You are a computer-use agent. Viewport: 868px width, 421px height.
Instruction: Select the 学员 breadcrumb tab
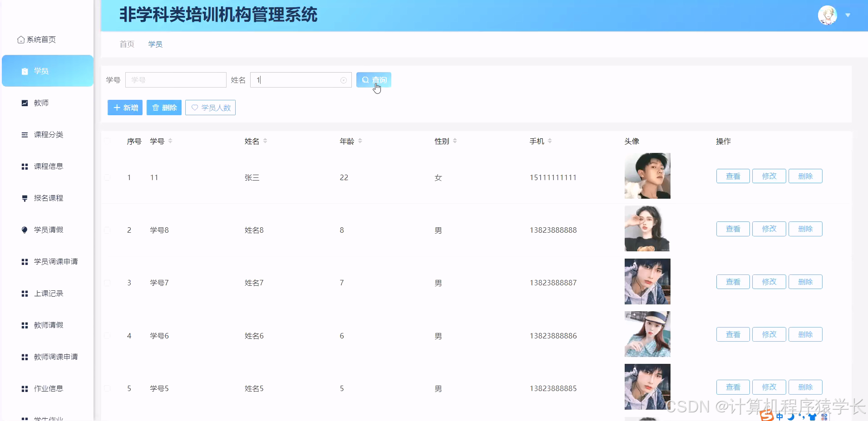[155, 44]
